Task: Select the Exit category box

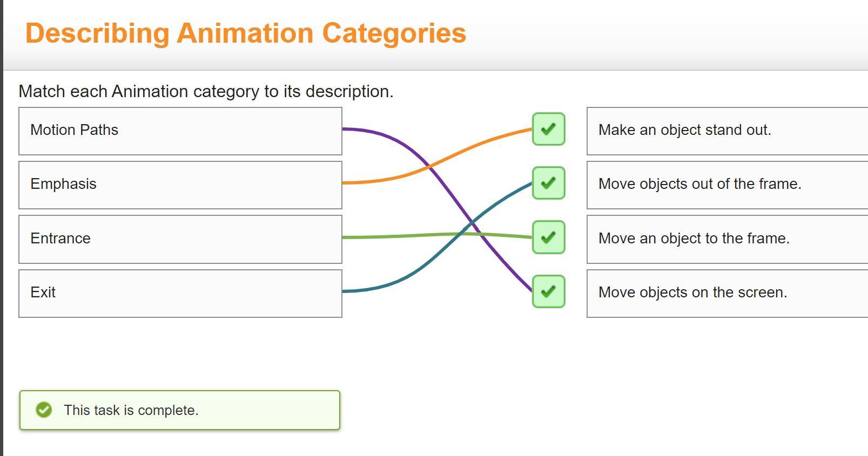Action: point(180,294)
